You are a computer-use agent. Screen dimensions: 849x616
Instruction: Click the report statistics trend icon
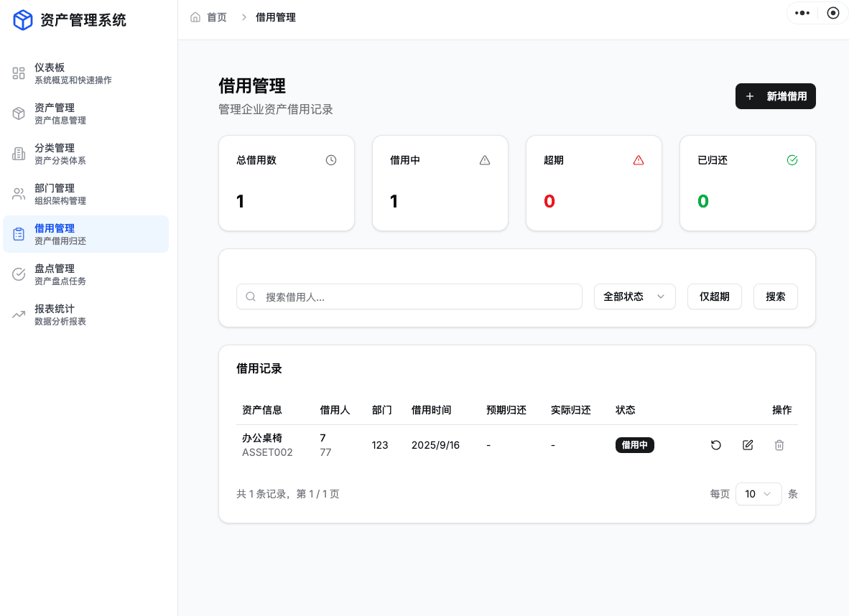[x=19, y=314]
